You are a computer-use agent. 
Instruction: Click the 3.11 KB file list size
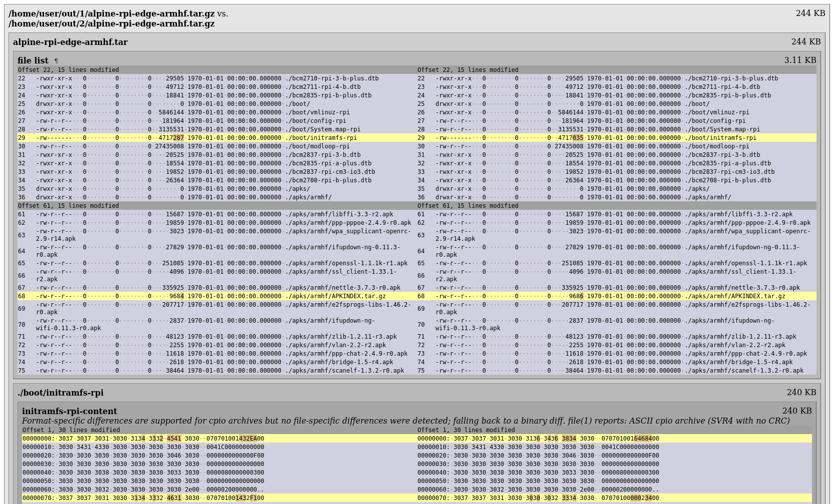tap(799, 60)
